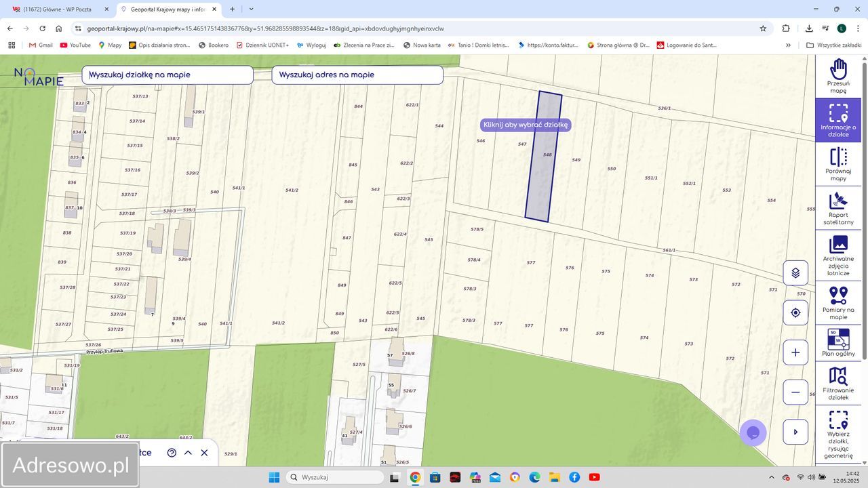Select the Przesuń mapę hand tool
The width and height of the screenshot is (868, 488).
tap(838, 76)
